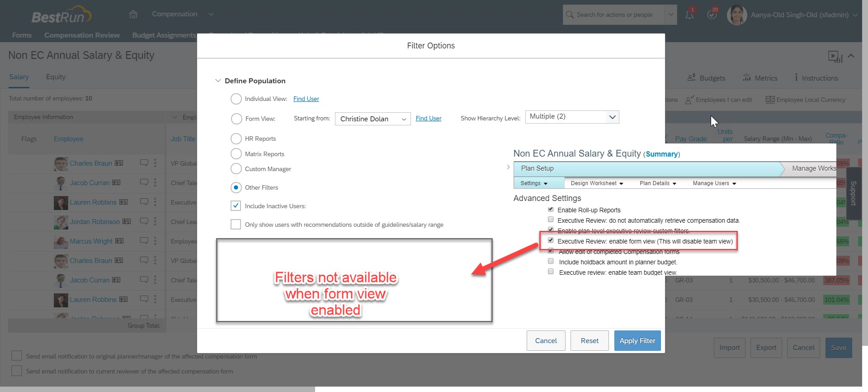The height and width of the screenshot is (392, 868).
Task: Click the Export button on worksheet
Action: [x=766, y=348]
